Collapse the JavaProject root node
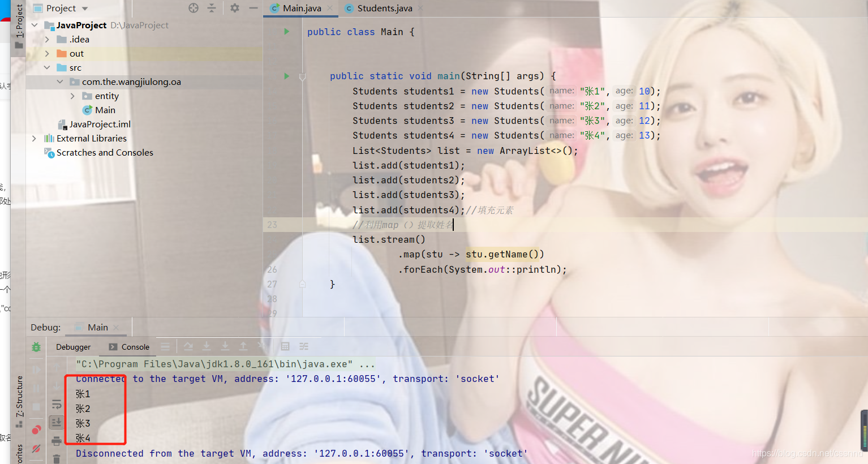868x464 pixels. coord(35,25)
